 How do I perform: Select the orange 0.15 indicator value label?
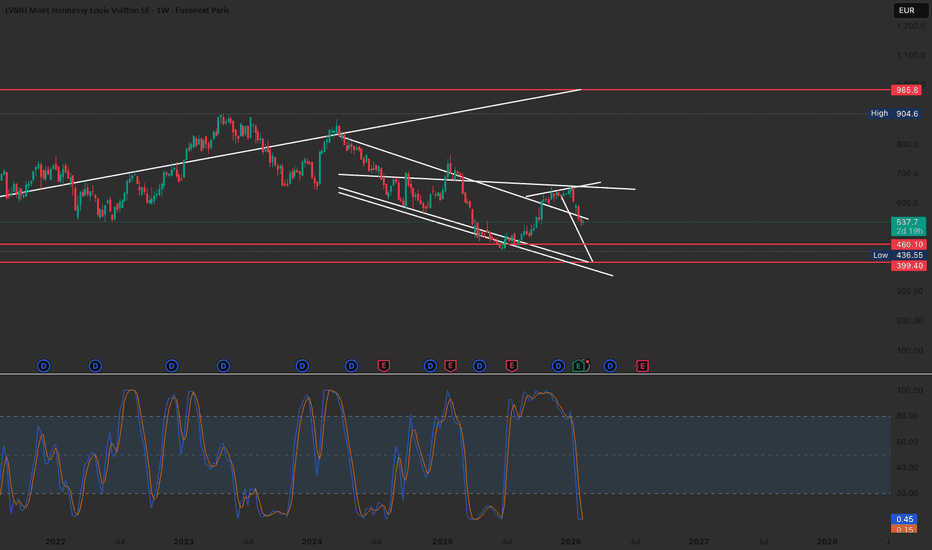pos(904,529)
